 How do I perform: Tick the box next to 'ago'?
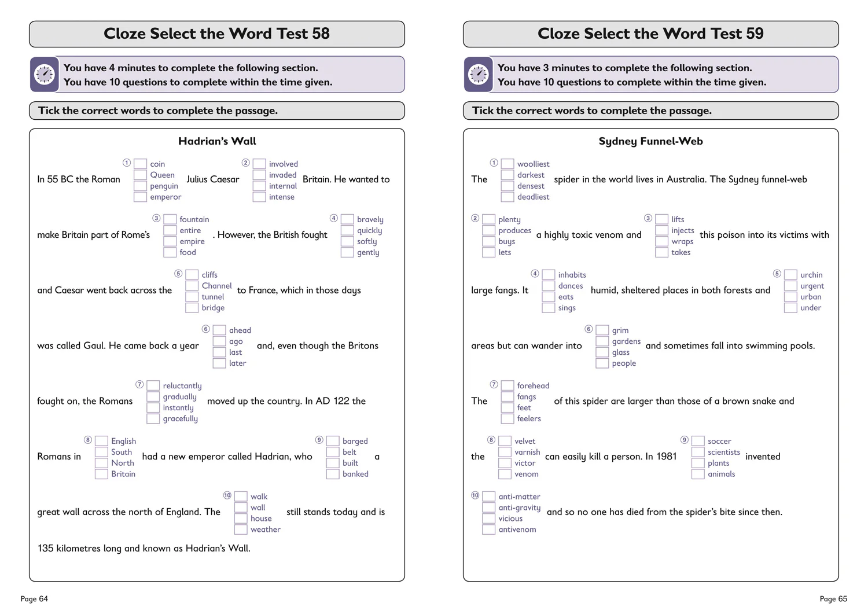pos(219,341)
